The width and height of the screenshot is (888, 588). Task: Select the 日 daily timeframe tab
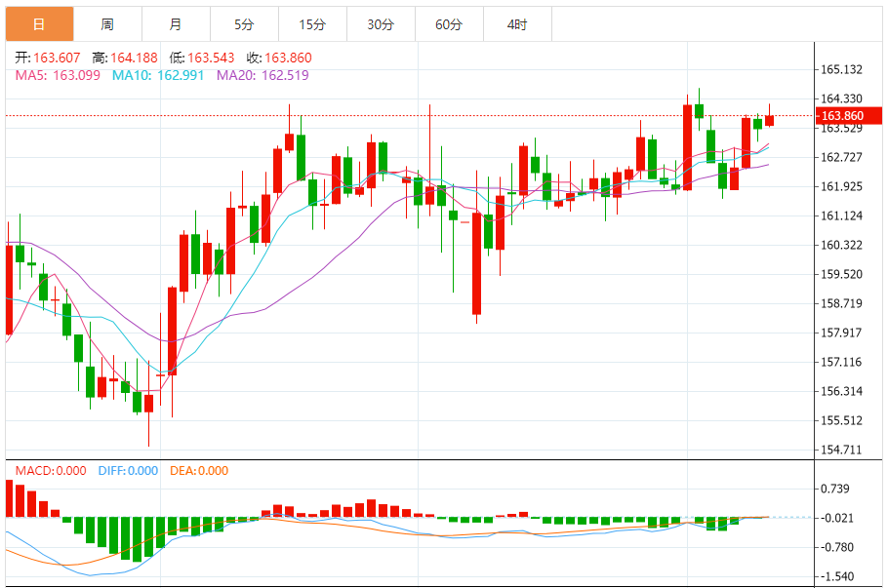point(40,24)
